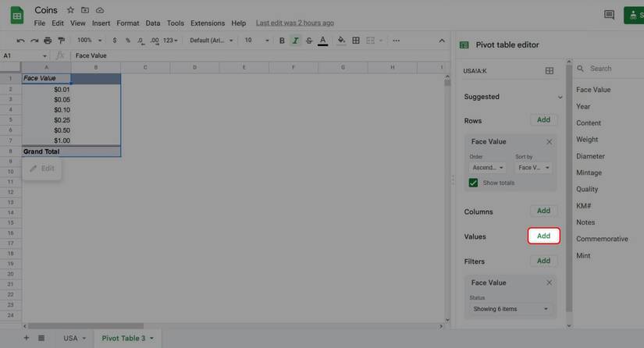Click Add button next to Values

coord(543,236)
